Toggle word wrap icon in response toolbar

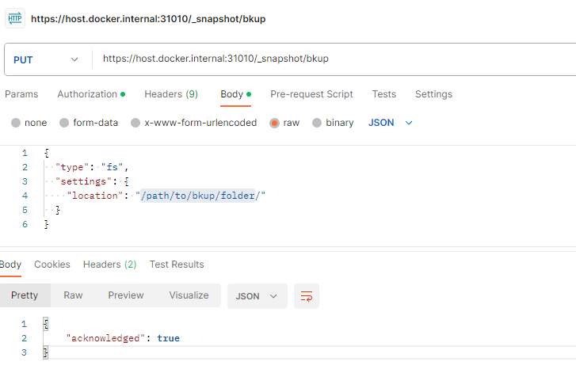(306, 296)
